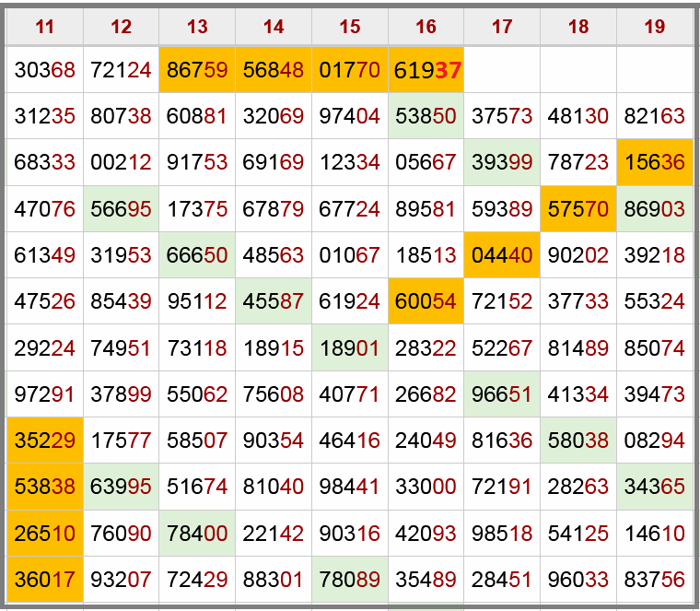The width and height of the screenshot is (700, 611).
Task: Click the cell with value 55324
Action: point(655,301)
